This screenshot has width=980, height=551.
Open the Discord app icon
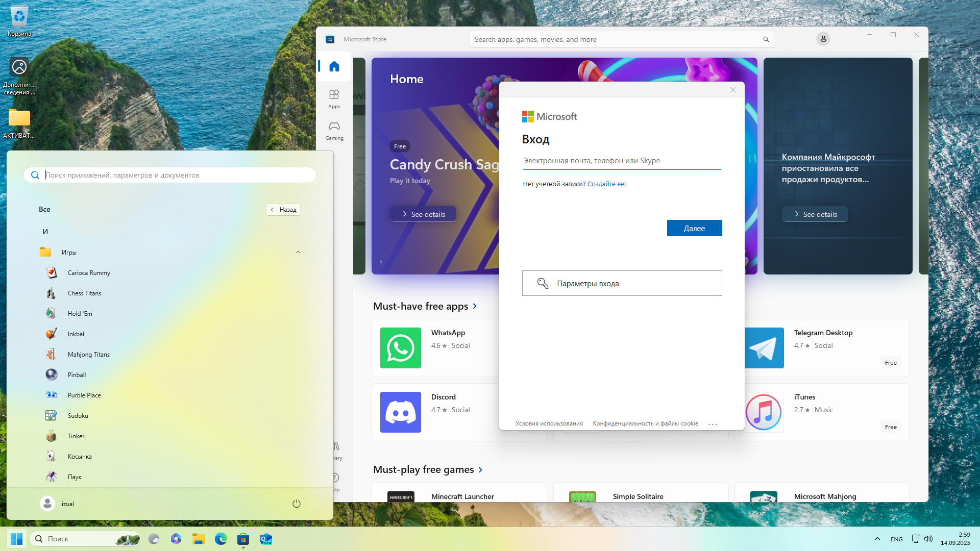pos(401,412)
